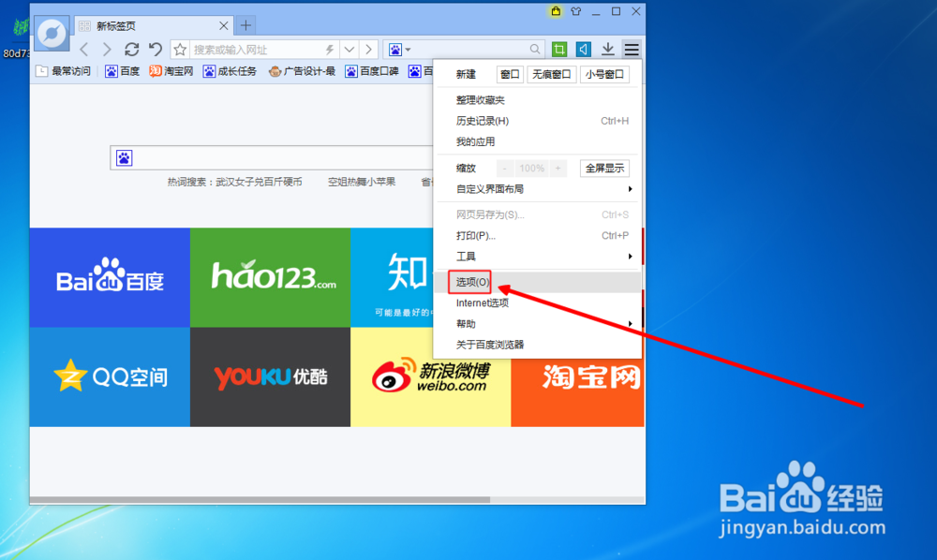Click the hamburger main menu icon
937x560 pixels.
[632, 49]
